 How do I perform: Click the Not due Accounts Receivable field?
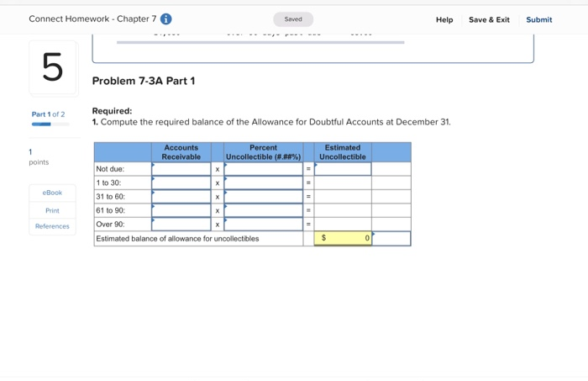pos(181,169)
